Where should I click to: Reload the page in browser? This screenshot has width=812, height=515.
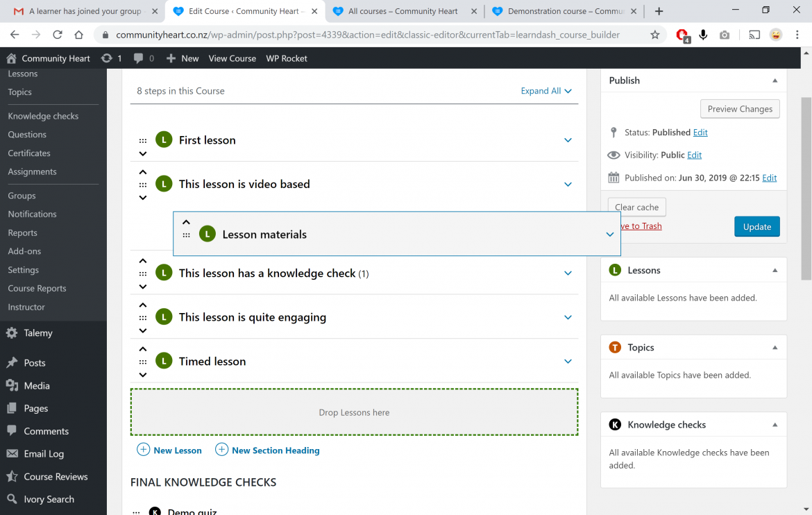pyautogui.click(x=58, y=35)
